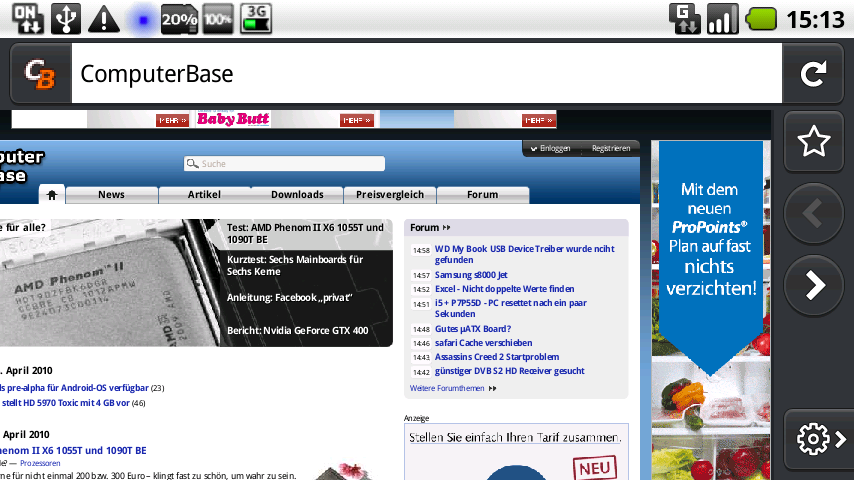
Task: Open Bericht: Nvidia GeForce GTX 400 teaser
Action: pos(297,330)
